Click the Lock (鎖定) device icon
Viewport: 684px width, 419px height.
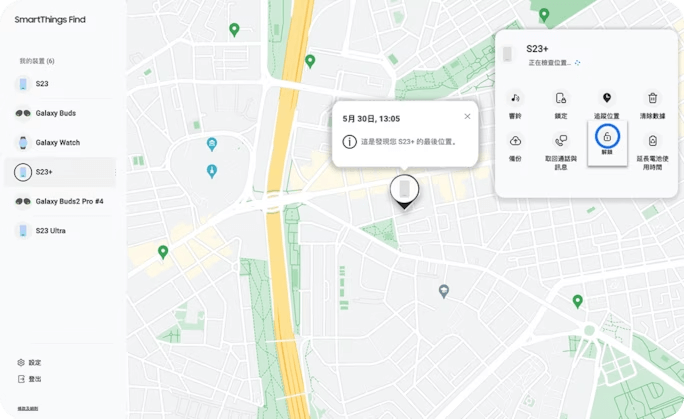(561, 98)
